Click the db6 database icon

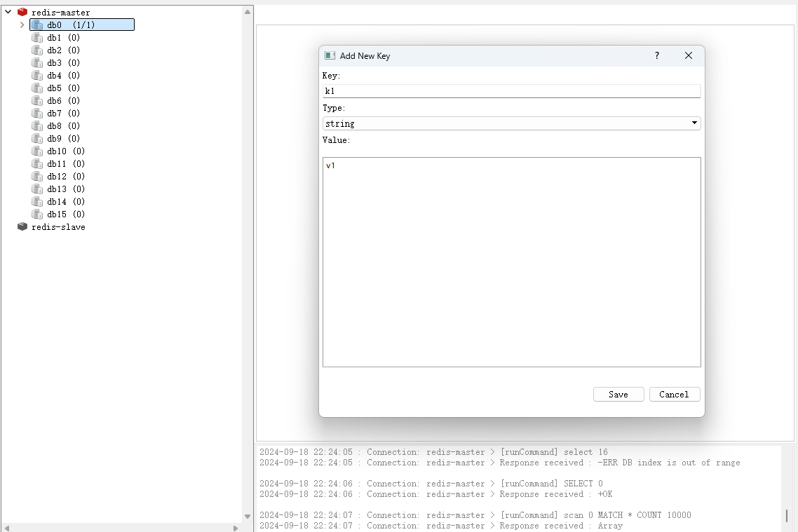pyautogui.click(x=37, y=101)
